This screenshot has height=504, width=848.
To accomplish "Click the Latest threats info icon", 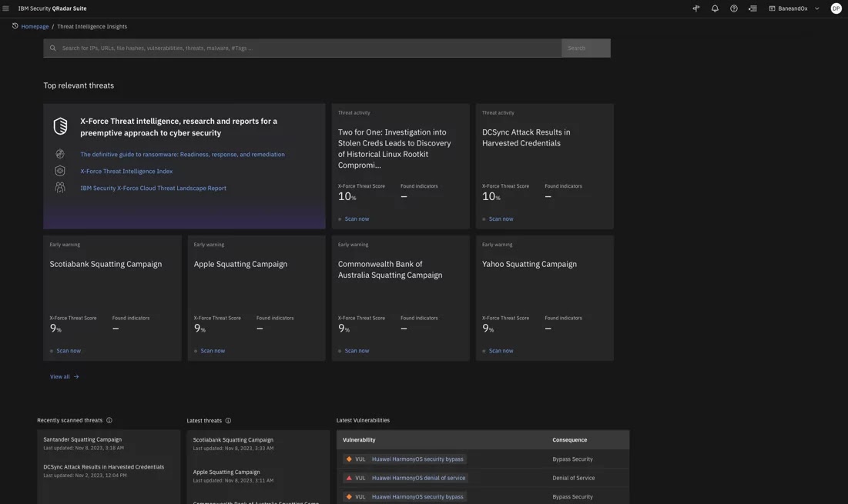I will pyautogui.click(x=228, y=421).
